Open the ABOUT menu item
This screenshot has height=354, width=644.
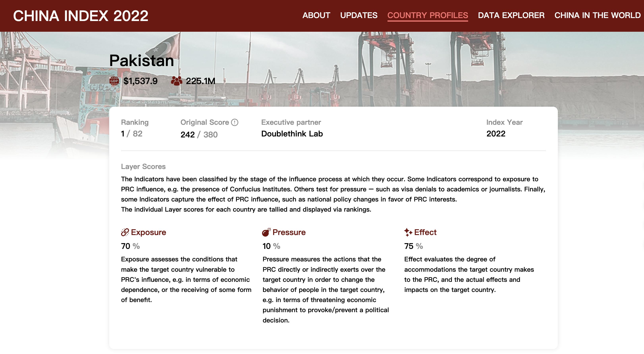(x=316, y=15)
